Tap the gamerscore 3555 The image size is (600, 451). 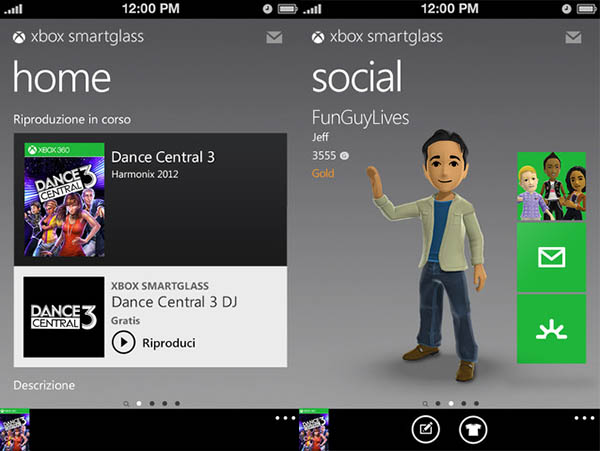tap(324, 156)
